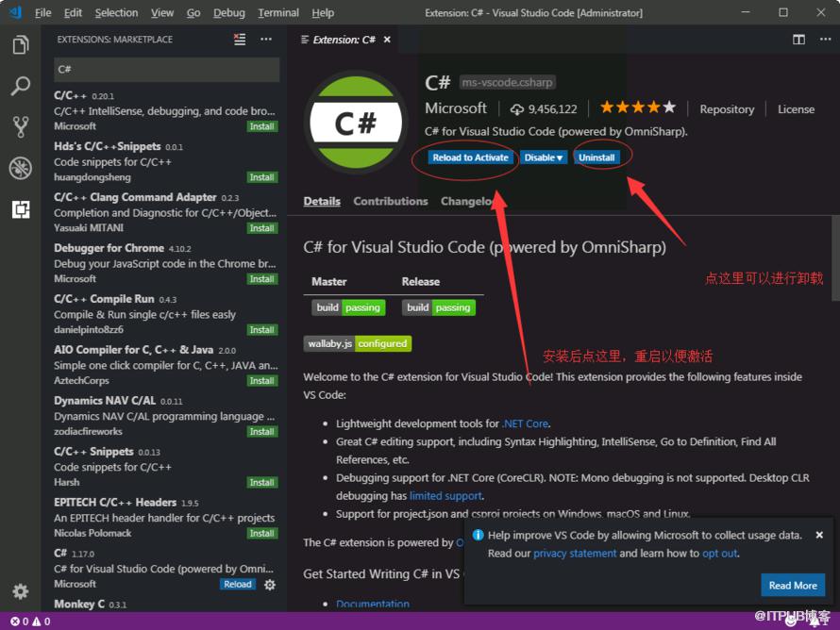Click the errors and warnings status indicator

click(x=30, y=622)
